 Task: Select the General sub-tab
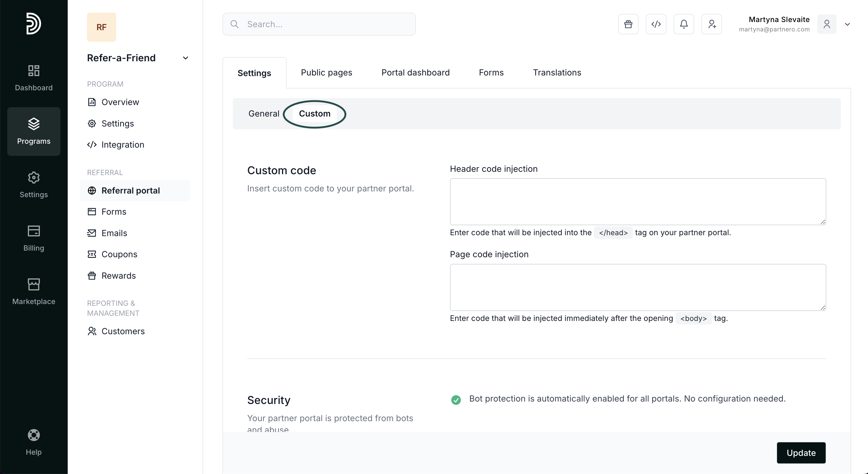click(264, 114)
